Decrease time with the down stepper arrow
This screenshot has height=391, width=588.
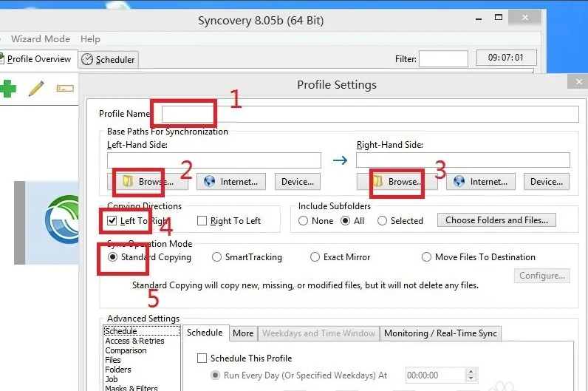coord(471,379)
